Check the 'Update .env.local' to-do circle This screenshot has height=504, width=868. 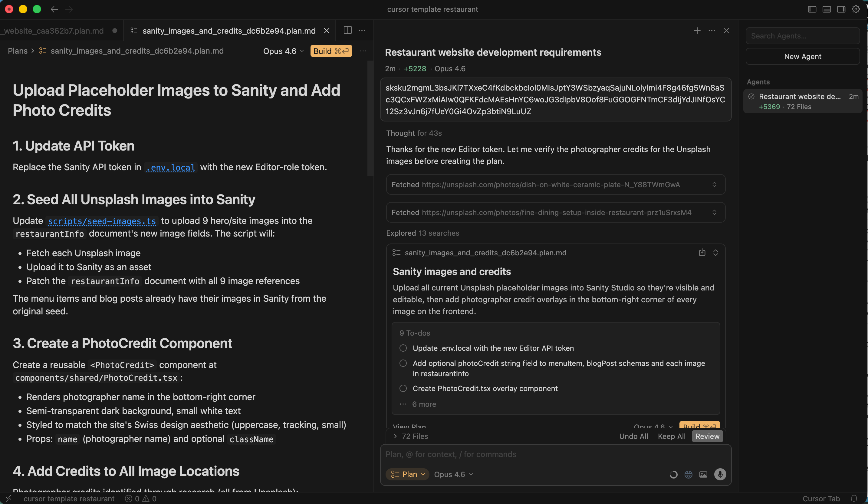[403, 348]
